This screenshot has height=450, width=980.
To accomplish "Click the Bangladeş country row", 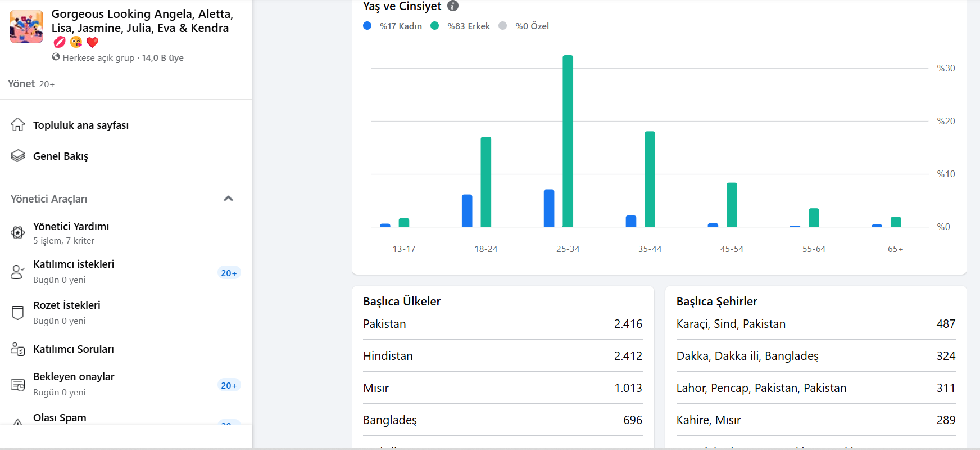I will (x=503, y=420).
